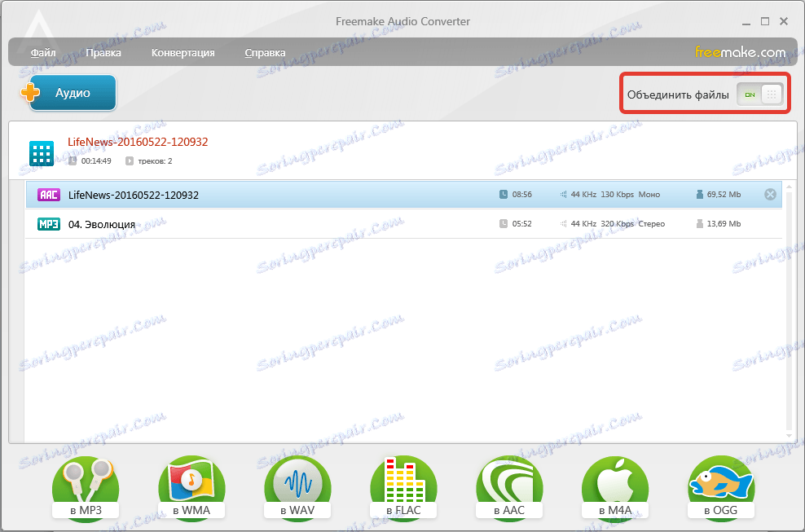805x532 pixels.
Task: Click the blue grid icon next to LifeNews-20160522-120932
Action: click(x=41, y=152)
